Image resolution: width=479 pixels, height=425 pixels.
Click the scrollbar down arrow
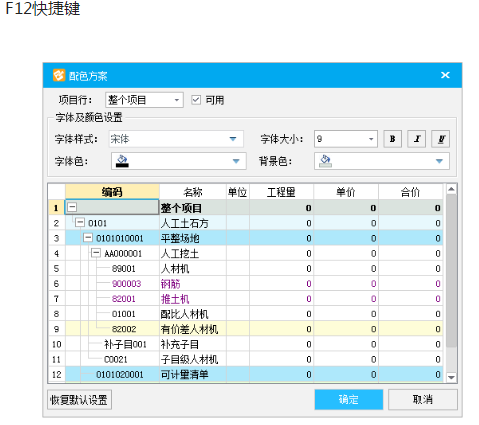click(x=451, y=377)
